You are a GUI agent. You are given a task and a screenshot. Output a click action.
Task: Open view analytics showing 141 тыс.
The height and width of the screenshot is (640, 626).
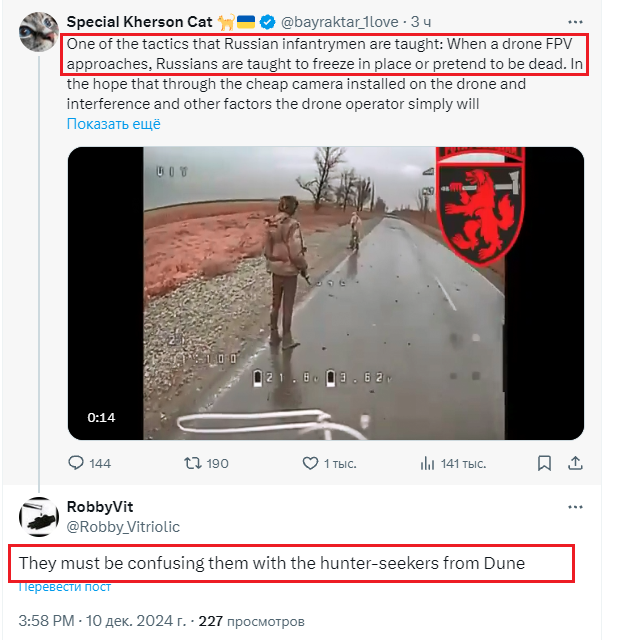click(429, 463)
